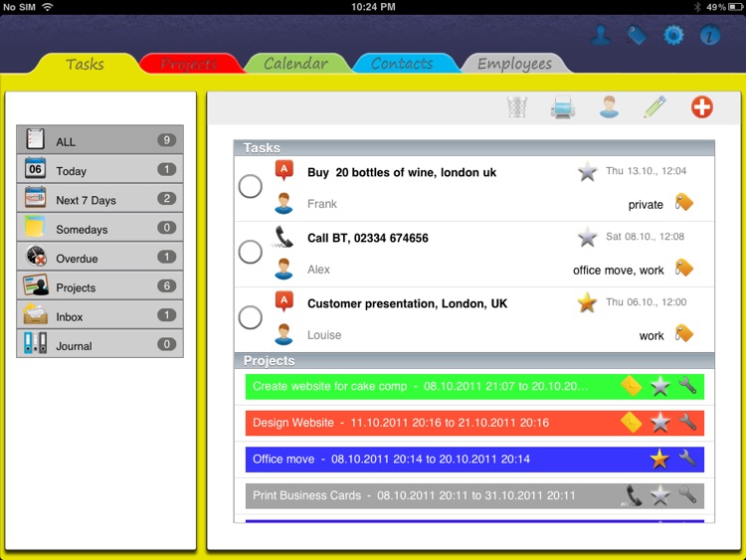
Task: Open green Create website for cake comp project
Action: pos(474,386)
